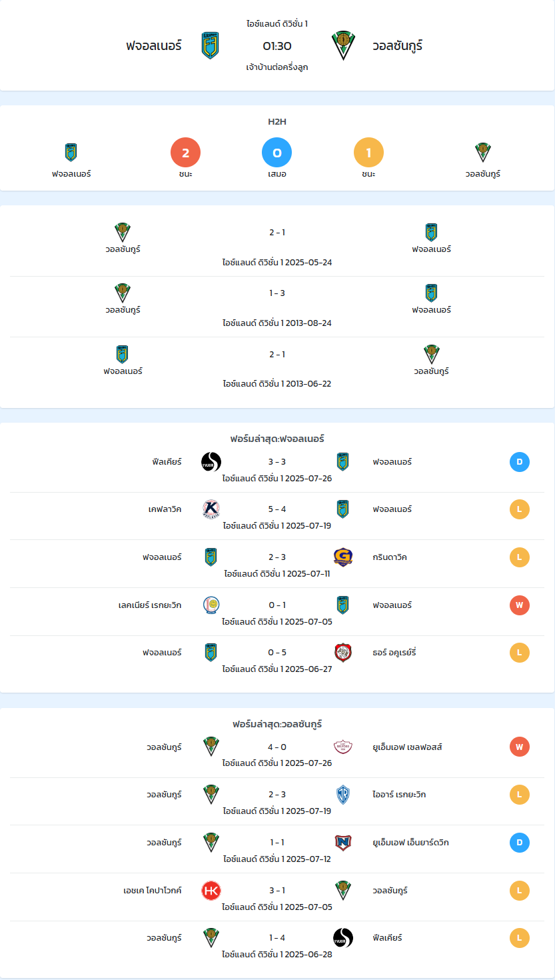
Task: Click the blue circle showing 0 draws in H2H
Action: click(277, 153)
